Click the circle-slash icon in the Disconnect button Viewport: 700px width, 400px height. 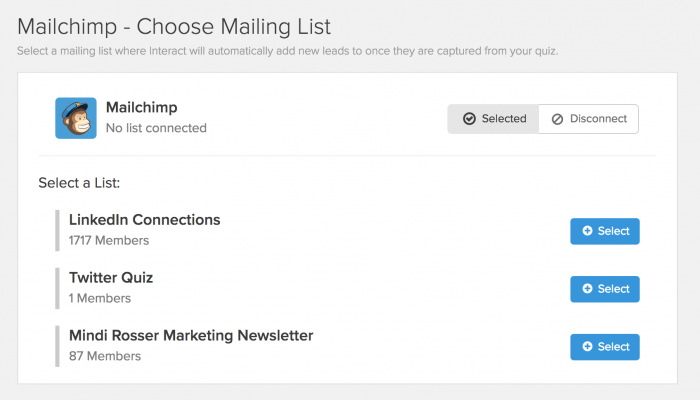click(x=557, y=119)
